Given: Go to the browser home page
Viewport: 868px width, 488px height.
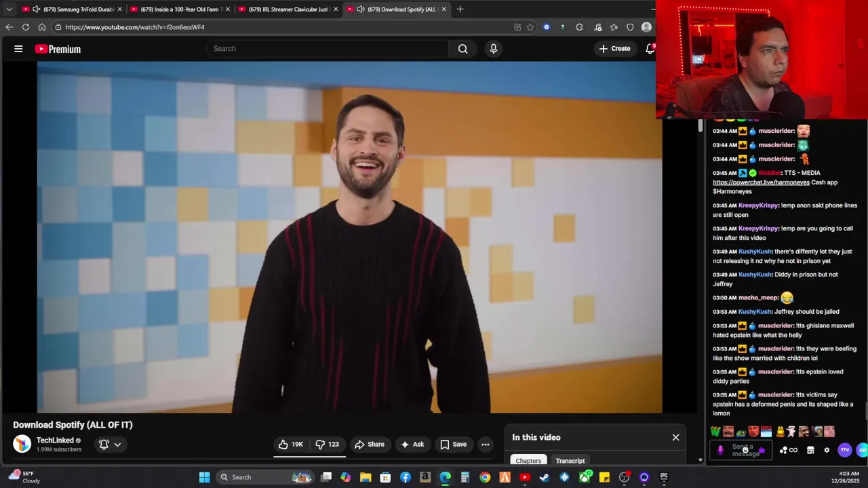Looking at the screenshot, I should click(x=41, y=27).
